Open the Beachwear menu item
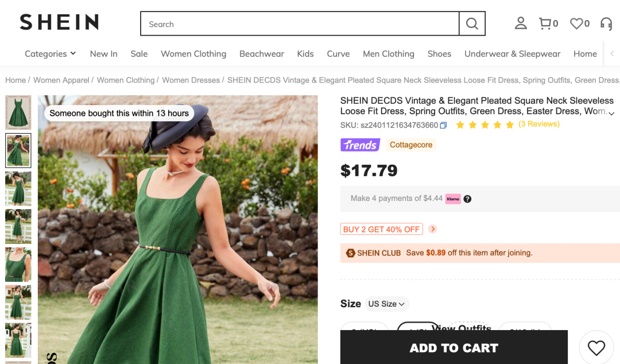 tap(261, 53)
